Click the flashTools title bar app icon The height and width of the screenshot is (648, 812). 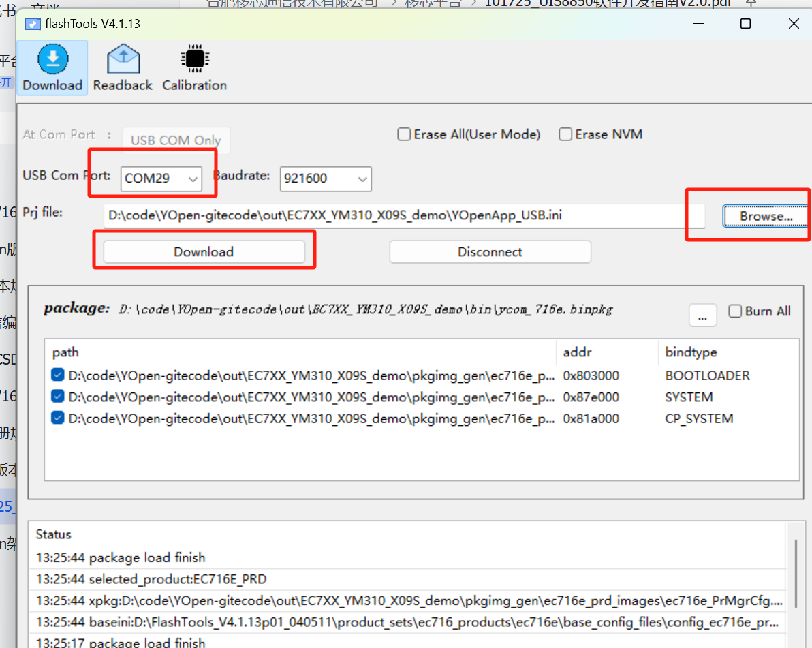click(x=32, y=25)
